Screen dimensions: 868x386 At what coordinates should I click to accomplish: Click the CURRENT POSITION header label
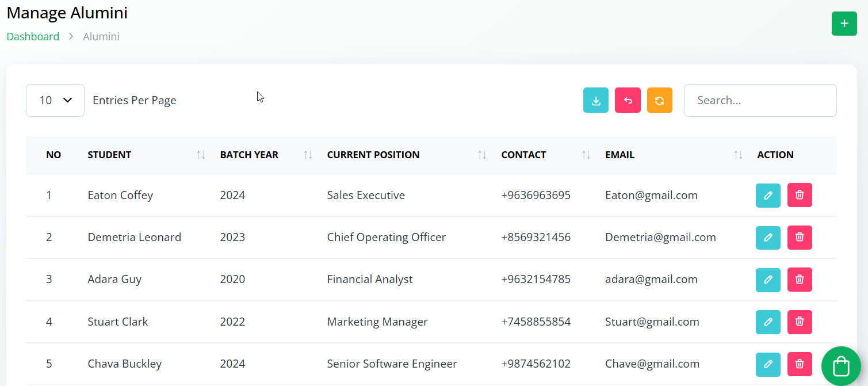(373, 155)
